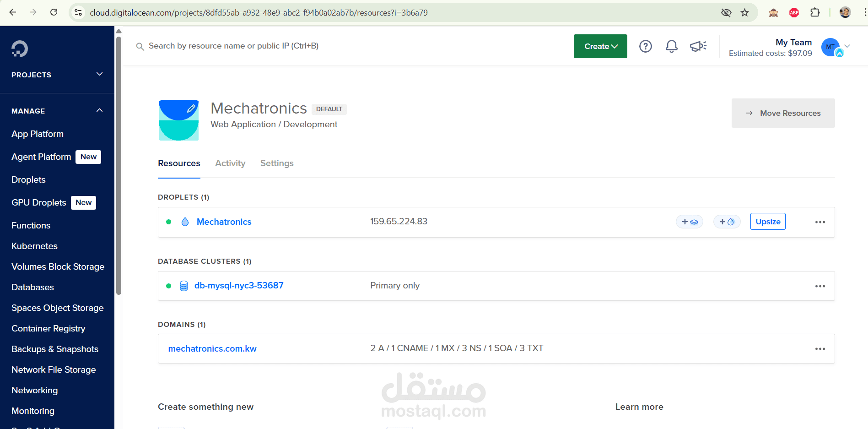Collapse the MANAGE section
Screen dimensions: 868x429
57,111
